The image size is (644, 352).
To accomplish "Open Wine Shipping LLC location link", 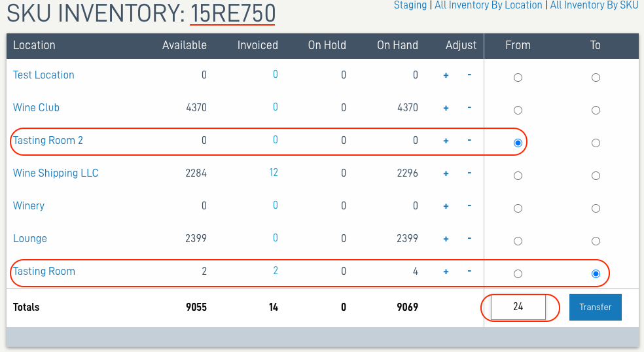I will pyautogui.click(x=56, y=173).
